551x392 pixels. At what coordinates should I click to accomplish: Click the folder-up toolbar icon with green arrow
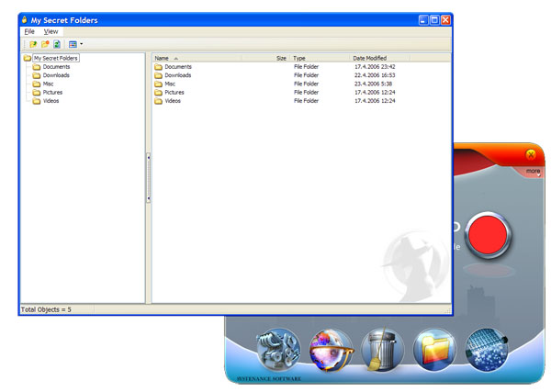point(33,44)
